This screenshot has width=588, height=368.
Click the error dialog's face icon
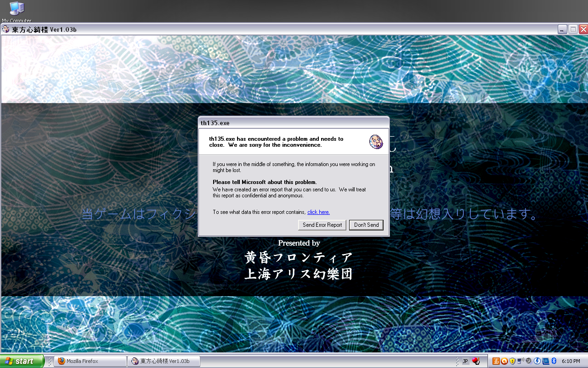[x=376, y=142]
